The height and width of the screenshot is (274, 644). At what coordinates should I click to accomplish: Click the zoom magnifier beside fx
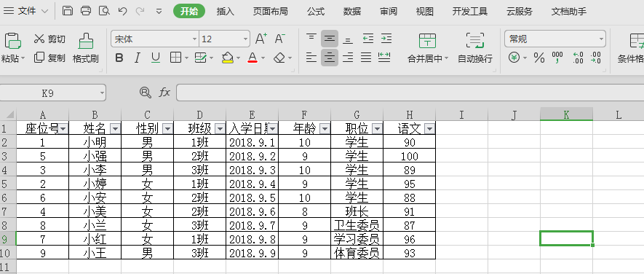click(x=146, y=93)
